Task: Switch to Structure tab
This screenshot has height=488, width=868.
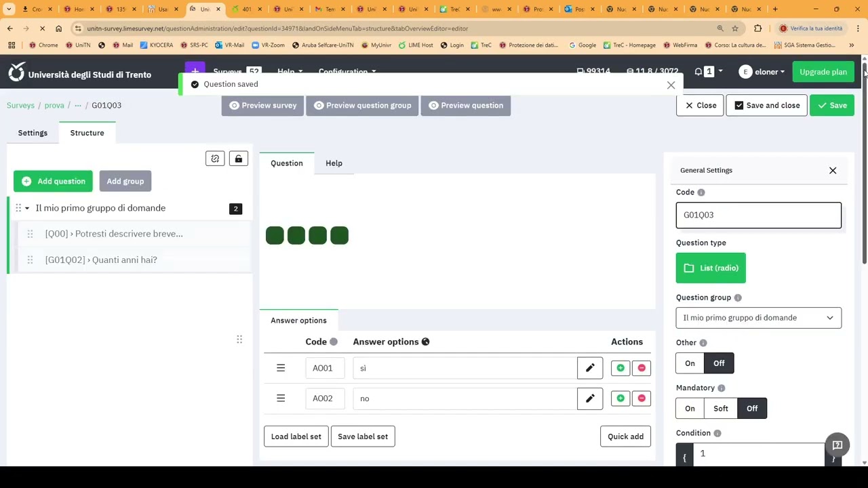Action: [87, 133]
